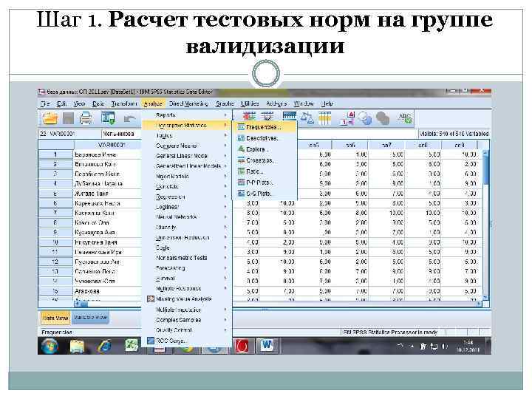
Task: Open the Multiple Imputation submenu
Action: point(187,310)
